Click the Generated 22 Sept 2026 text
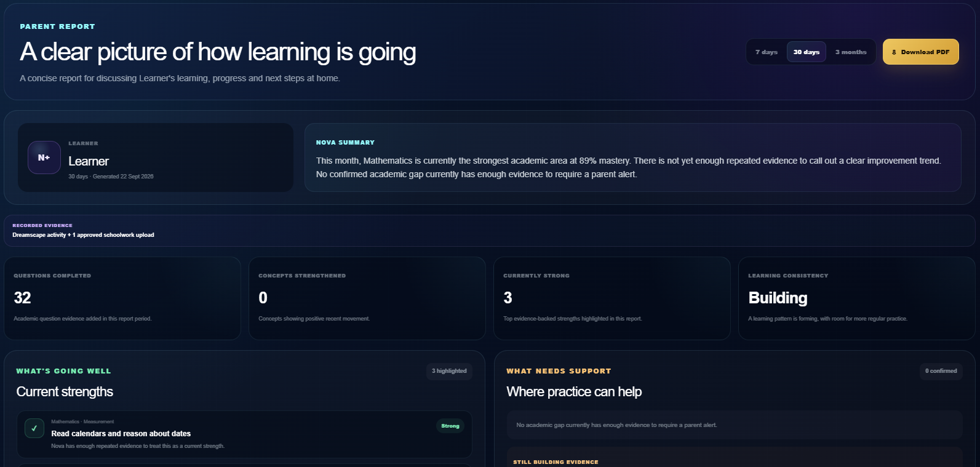The width and height of the screenshot is (980, 467). pyautogui.click(x=123, y=177)
